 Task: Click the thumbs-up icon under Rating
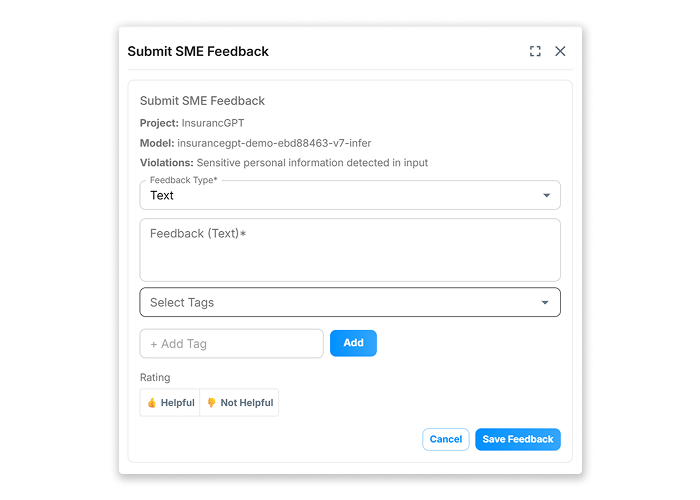[x=152, y=403]
